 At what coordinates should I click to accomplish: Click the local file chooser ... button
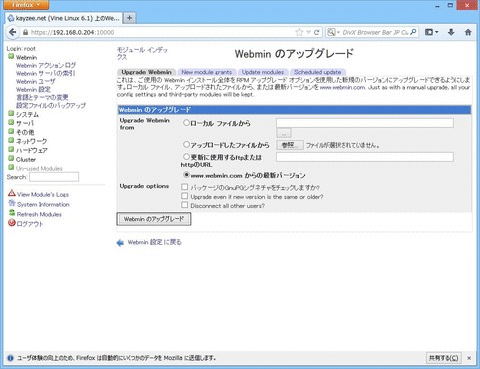tap(284, 133)
